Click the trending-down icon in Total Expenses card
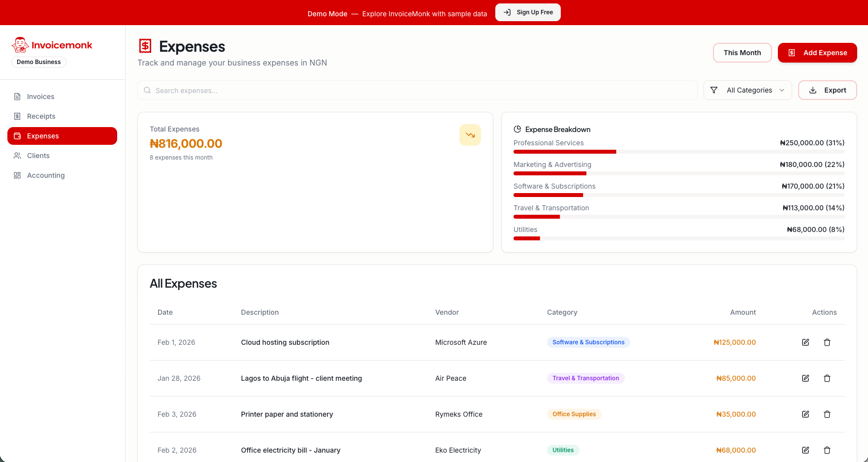 (470, 135)
